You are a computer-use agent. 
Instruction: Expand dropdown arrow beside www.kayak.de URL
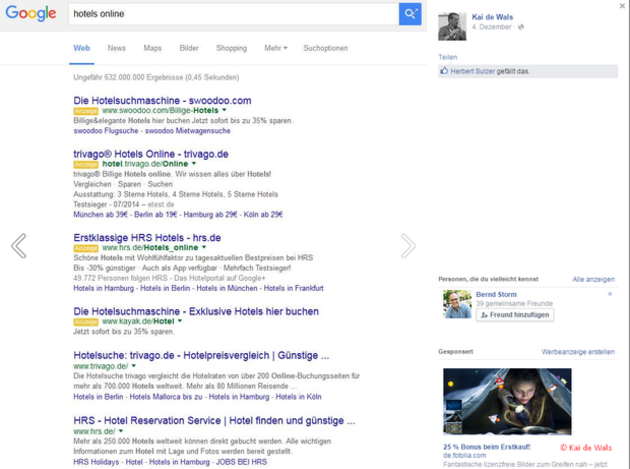click(x=180, y=321)
